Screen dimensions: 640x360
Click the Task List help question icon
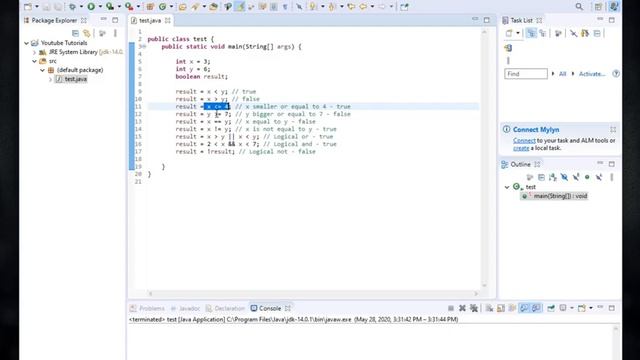(x=616, y=73)
